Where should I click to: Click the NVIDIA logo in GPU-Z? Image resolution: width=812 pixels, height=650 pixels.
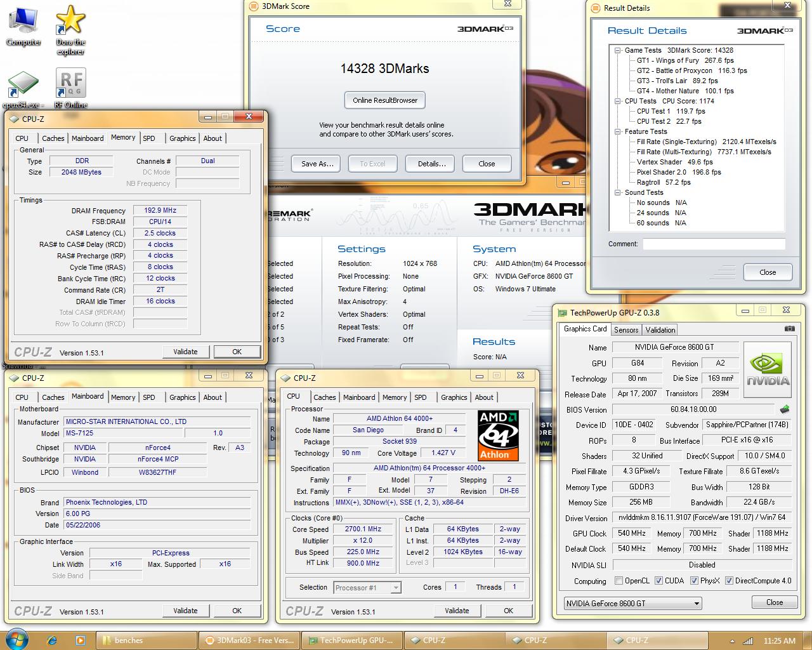768,369
